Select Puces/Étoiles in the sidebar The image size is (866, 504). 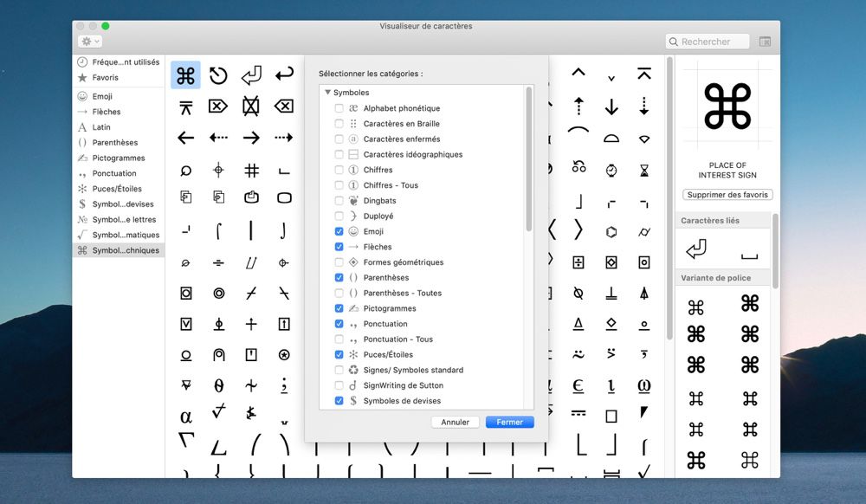pos(119,189)
